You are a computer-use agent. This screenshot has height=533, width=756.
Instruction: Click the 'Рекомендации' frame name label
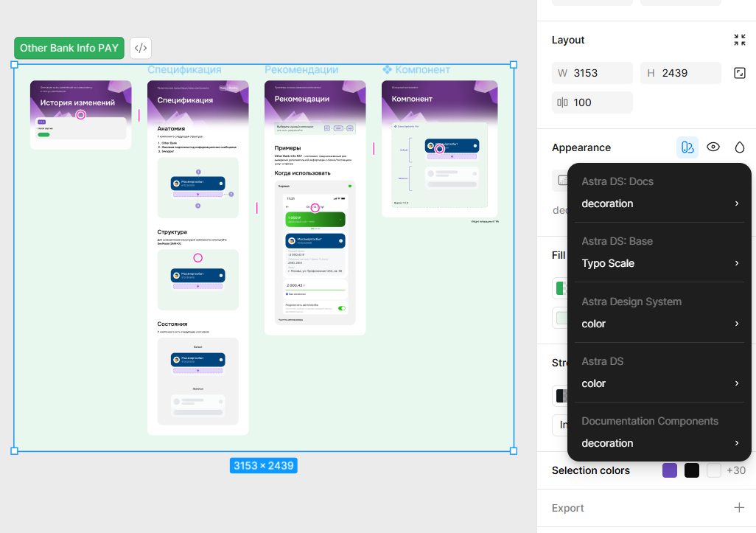(x=302, y=69)
